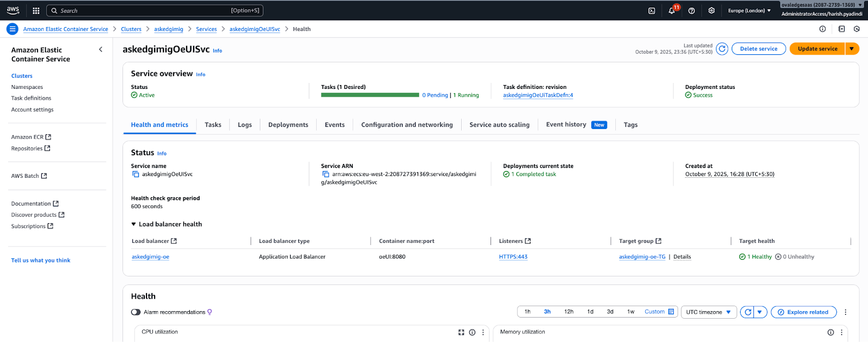
Task: Open the Tags tab
Action: coord(630,125)
